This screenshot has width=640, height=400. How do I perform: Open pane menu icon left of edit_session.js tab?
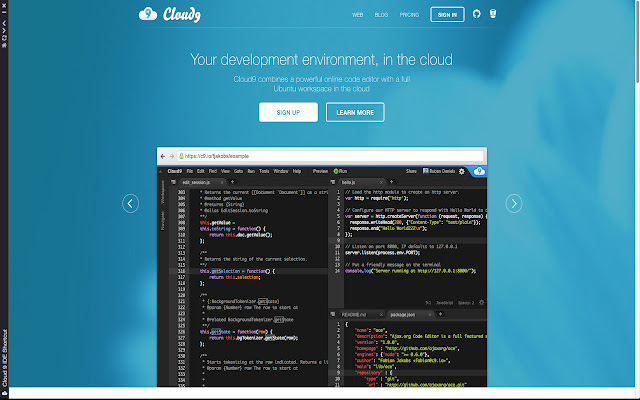click(173, 182)
